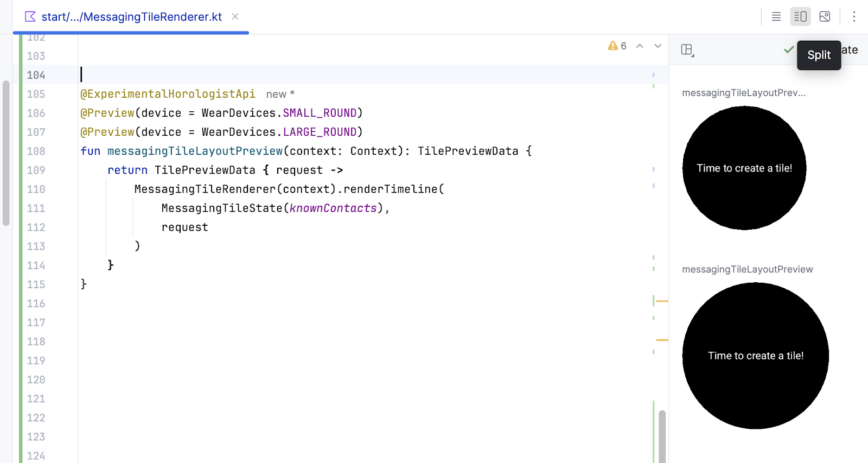Jump to previous highlighted problem arrow
Screen dimensions: 868x463
click(640, 46)
